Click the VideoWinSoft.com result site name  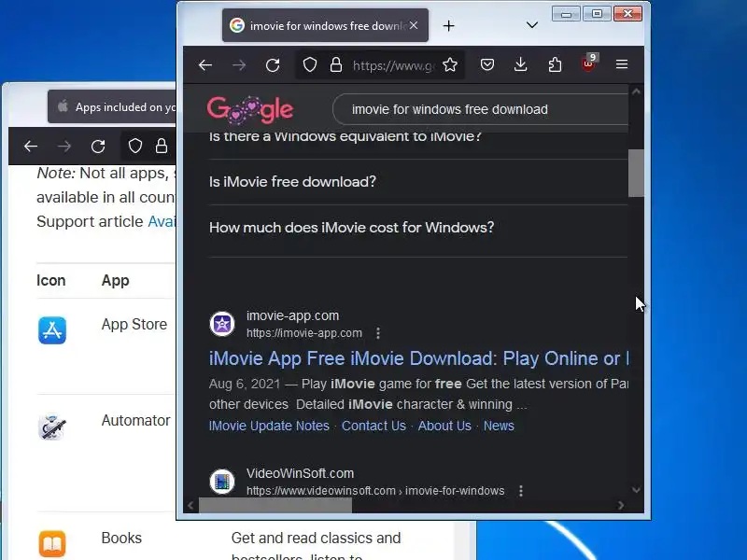[x=300, y=473]
